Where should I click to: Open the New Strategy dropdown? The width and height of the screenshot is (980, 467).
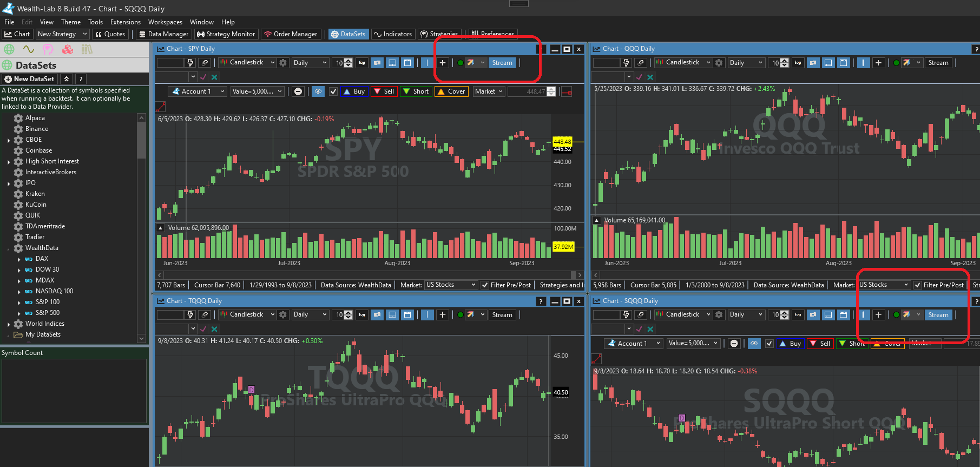click(x=62, y=34)
